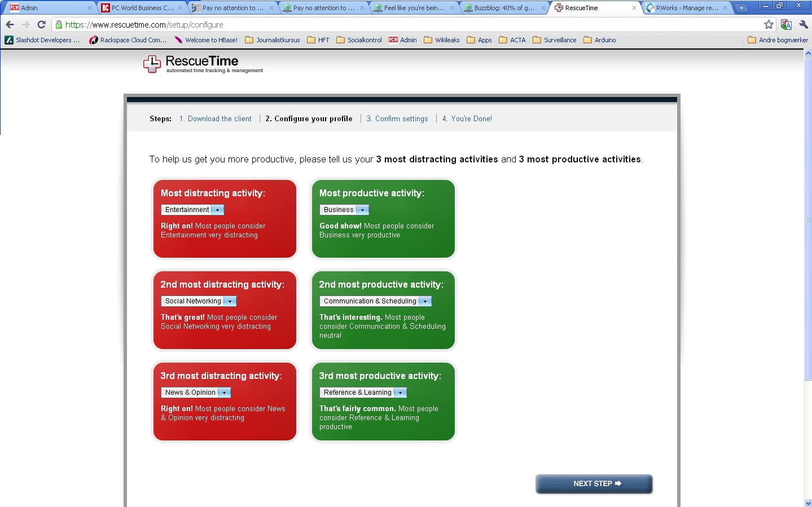The height and width of the screenshot is (507, 812).
Task: Bookmark this page with the star icon
Action: (x=769, y=25)
